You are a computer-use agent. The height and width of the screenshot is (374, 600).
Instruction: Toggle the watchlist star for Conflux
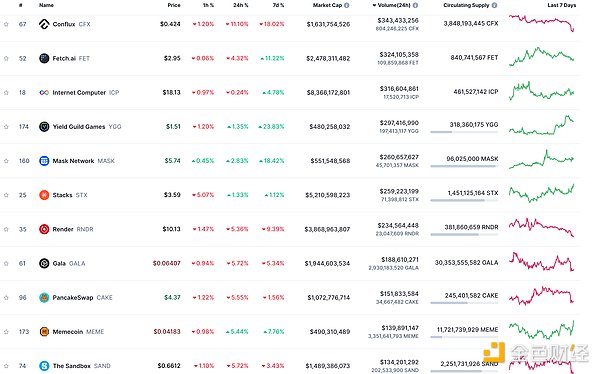point(6,24)
